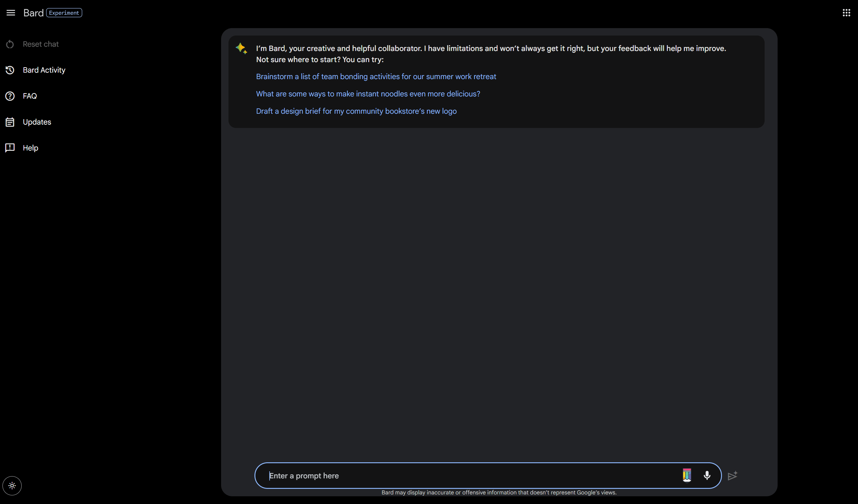
Task: Click the Bard welcome intro text
Action: [x=491, y=54]
